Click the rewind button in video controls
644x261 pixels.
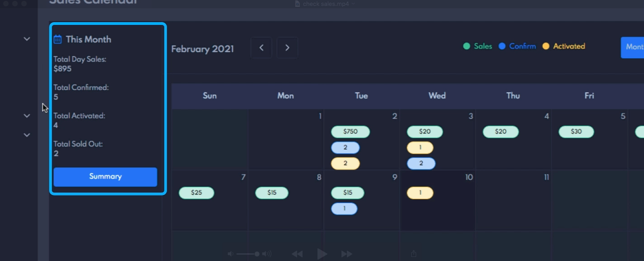[297, 254]
